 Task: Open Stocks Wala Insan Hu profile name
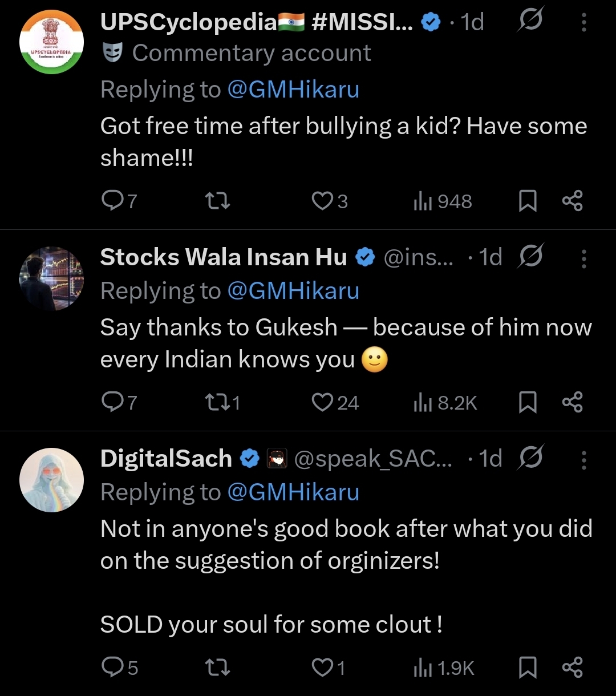[224, 258]
